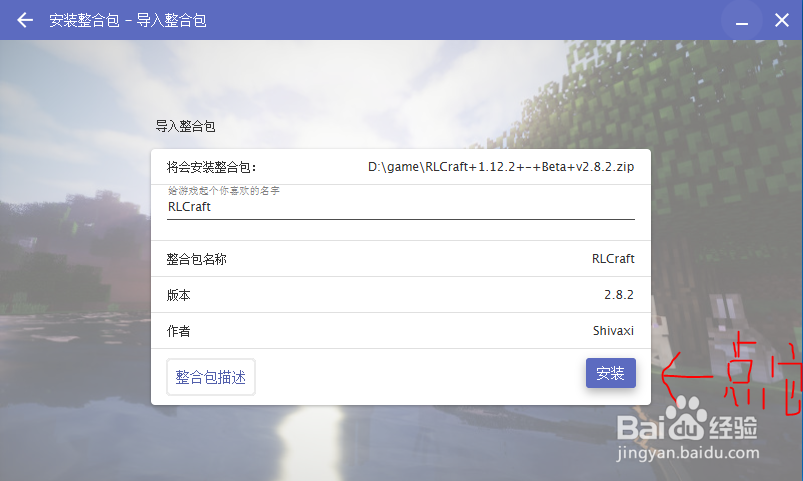Close the launcher window
Screen dimensions: 803x481
point(781,20)
